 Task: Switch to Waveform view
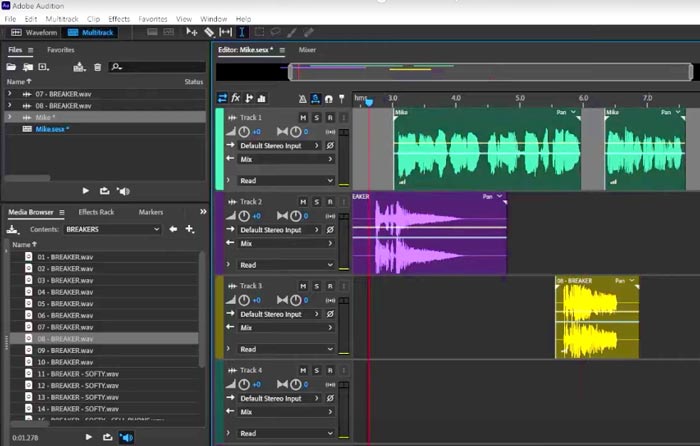36,32
